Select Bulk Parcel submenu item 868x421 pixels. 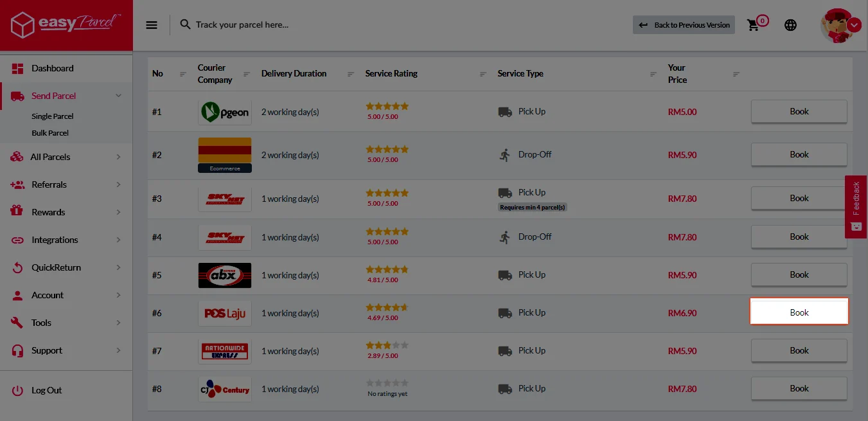50,133
